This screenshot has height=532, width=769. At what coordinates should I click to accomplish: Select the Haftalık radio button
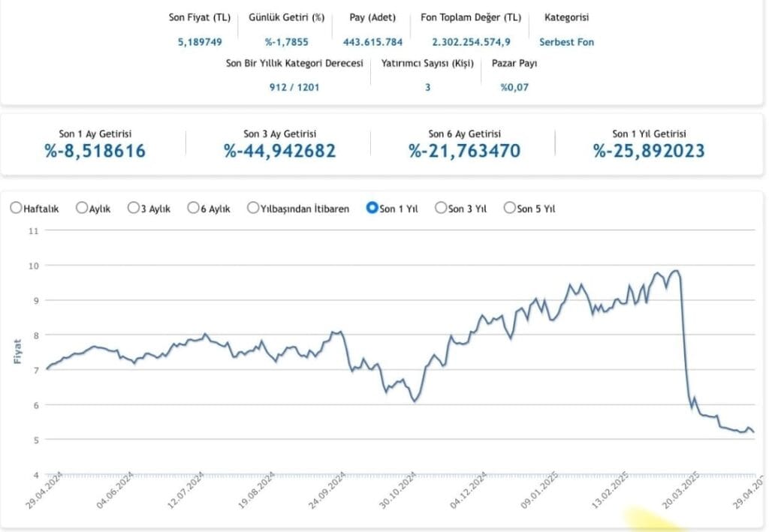click(16, 209)
